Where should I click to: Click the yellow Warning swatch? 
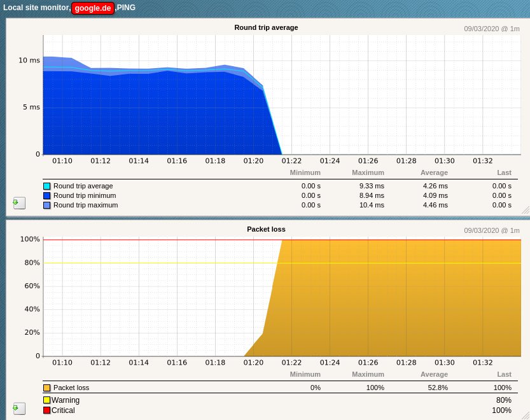click(46, 400)
